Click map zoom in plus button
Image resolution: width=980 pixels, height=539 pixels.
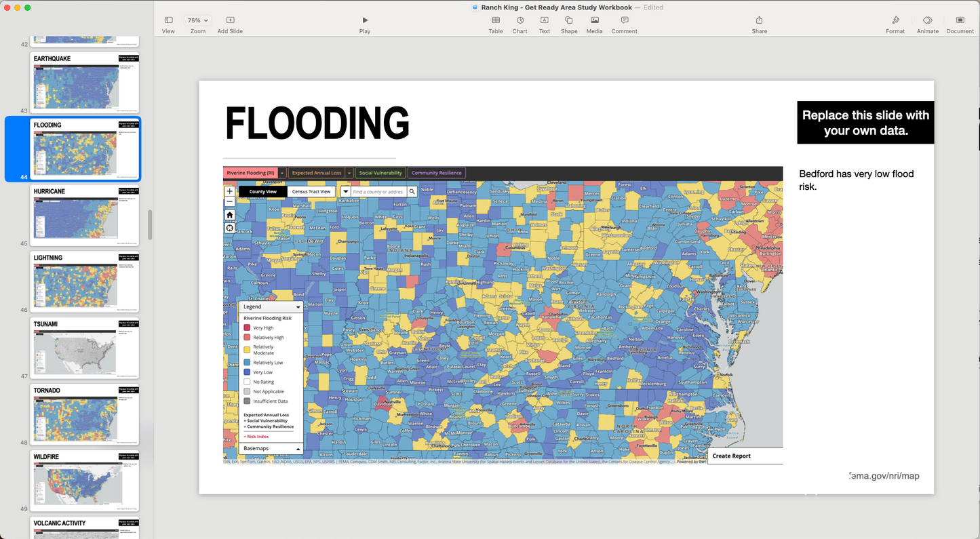coord(229,191)
